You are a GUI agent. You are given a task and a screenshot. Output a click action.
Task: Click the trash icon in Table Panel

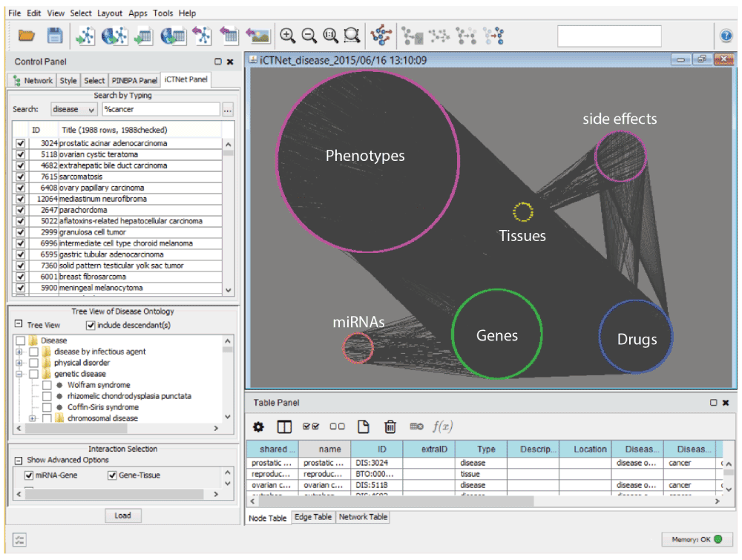(x=390, y=426)
